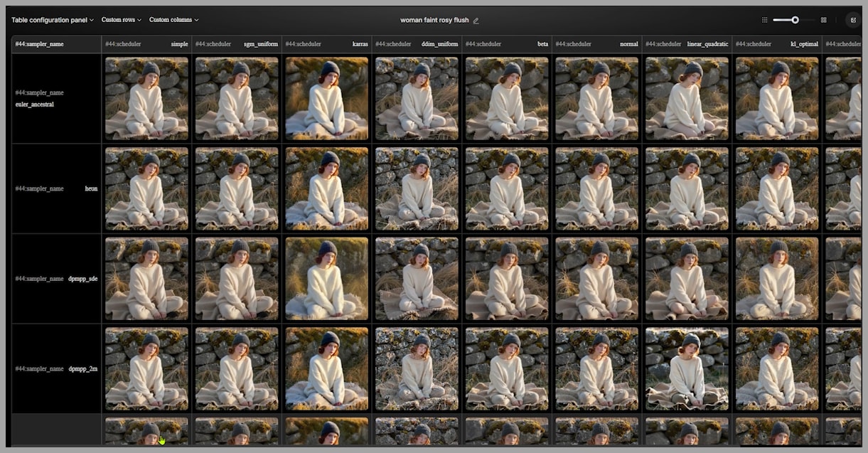Click the thumbnail size slider handle

(x=795, y=20)
